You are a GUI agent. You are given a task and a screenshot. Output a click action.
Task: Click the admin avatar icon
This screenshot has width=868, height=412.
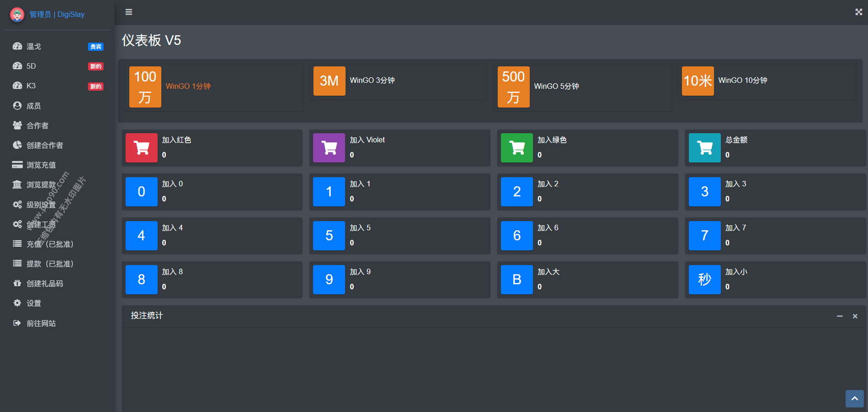17,15
